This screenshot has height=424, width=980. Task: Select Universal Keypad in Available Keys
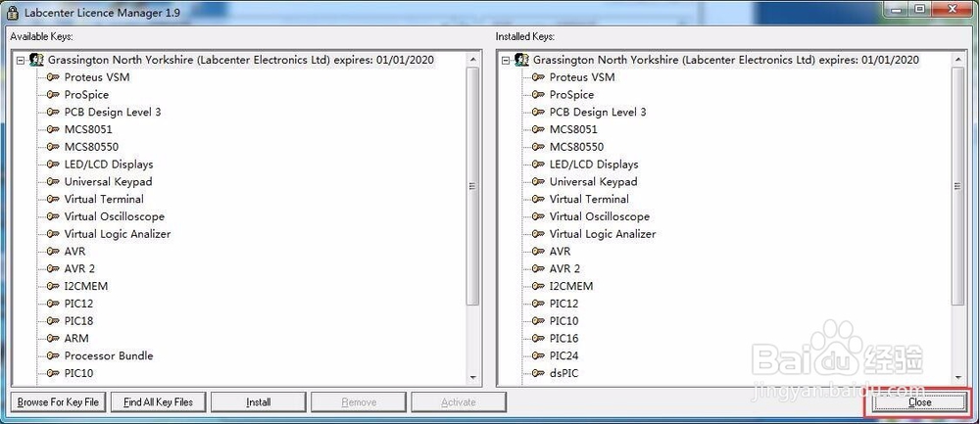click(x=108, y=182)
